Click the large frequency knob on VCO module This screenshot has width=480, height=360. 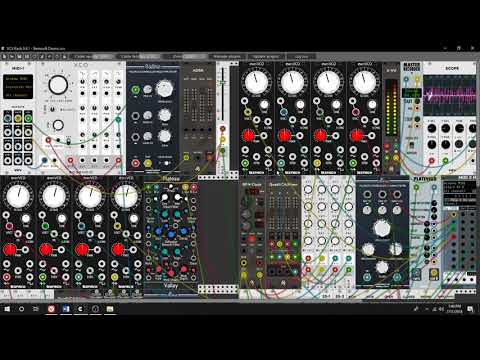(x=58, y=85)
